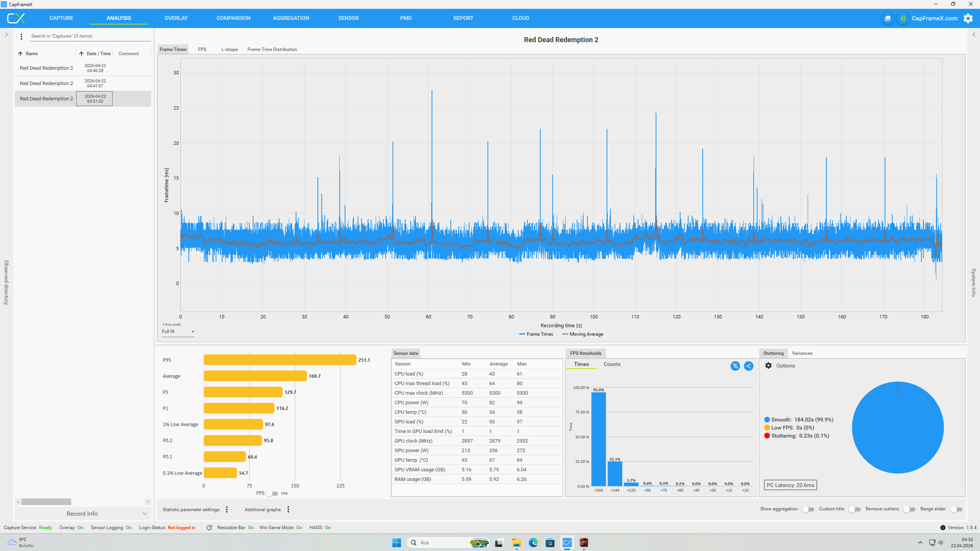Viewport: 980px width, 551px height.
Task: Click the CapFrameX taskbar icon
Action: [567, 543]
